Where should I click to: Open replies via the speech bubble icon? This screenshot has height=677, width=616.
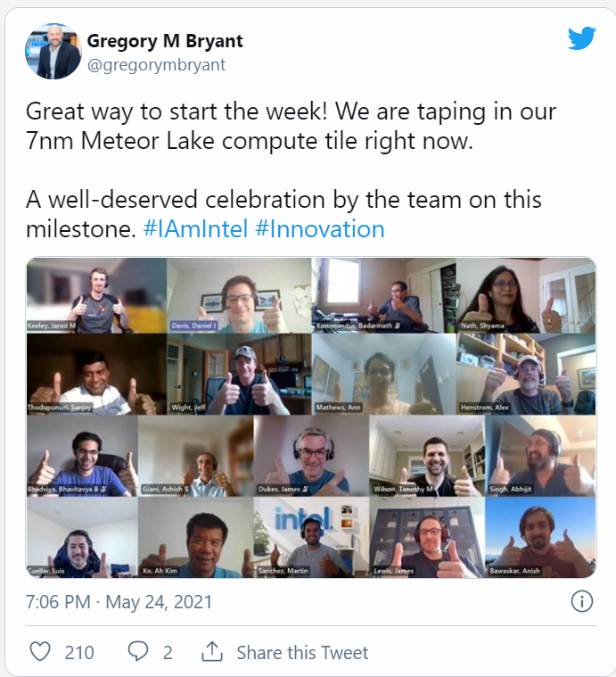coord(138,651)
